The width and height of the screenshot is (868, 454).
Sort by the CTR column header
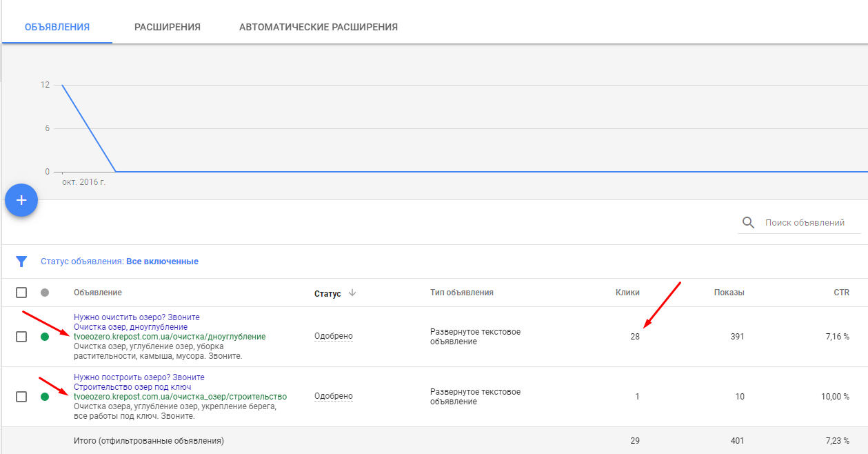coord(841,293)
